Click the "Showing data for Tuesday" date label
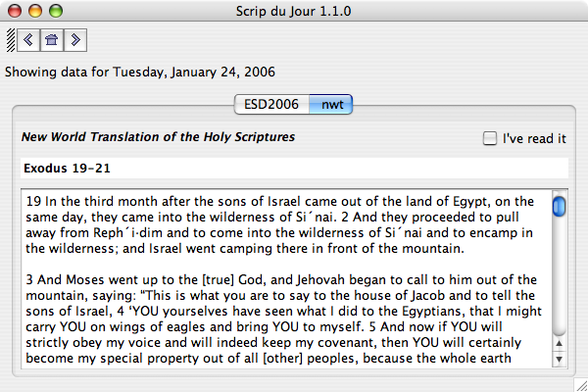 point(140,72)
